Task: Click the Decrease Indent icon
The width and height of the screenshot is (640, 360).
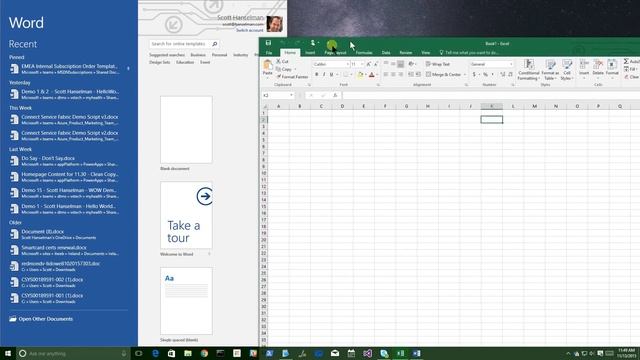Action: tap(411, 74)
